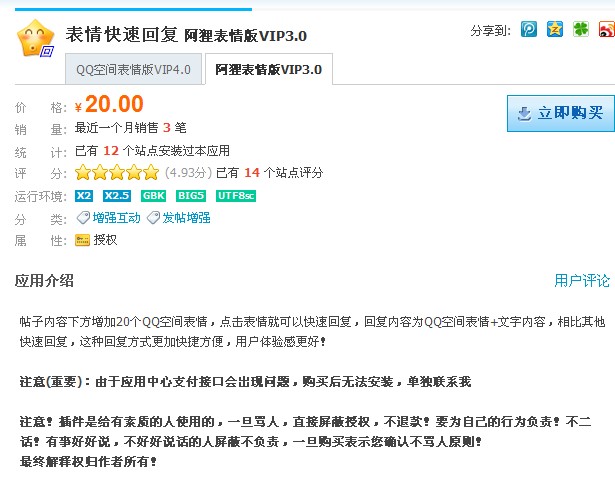Click the green clover share icon

click(581, 30)
